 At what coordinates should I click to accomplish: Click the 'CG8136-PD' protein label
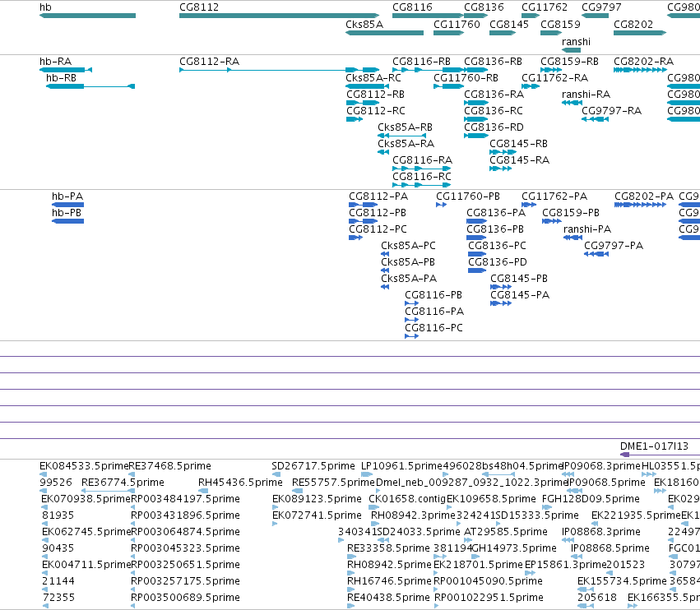[498, 262]
